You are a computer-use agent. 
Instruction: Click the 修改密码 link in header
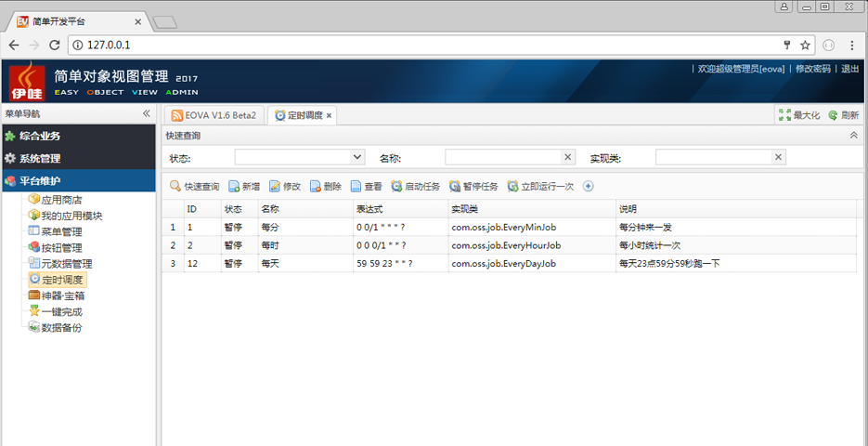click(812, 69)
